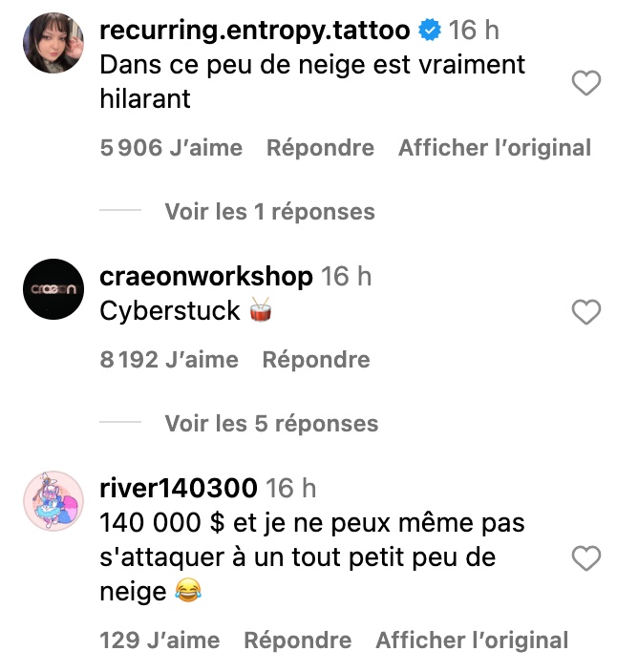Expand 'Voir les 5 réponses'
This screenshot has height=672, width=617.
pos(271,424)
